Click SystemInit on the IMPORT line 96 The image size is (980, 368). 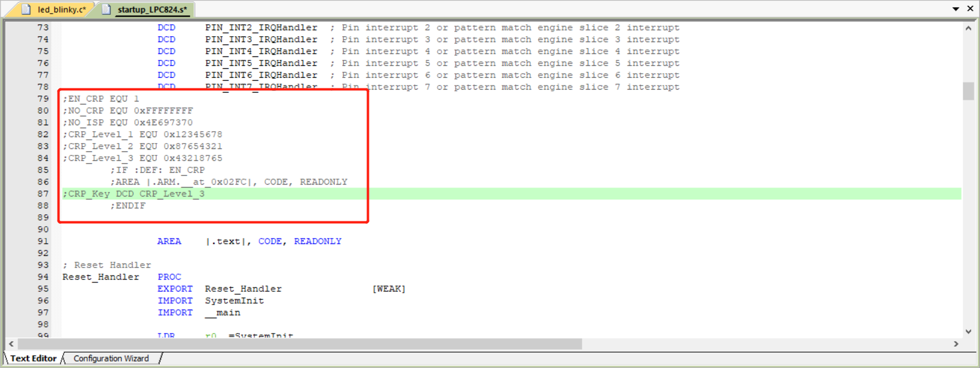(234, 301)
